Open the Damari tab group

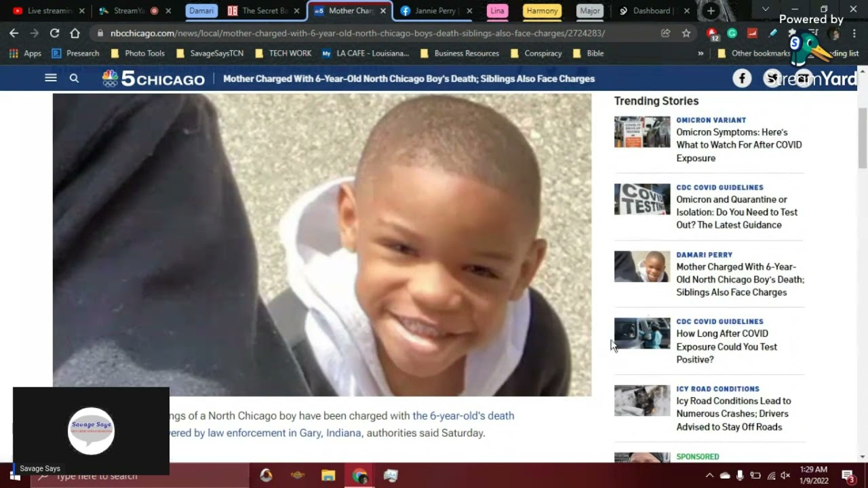(201, 11)
